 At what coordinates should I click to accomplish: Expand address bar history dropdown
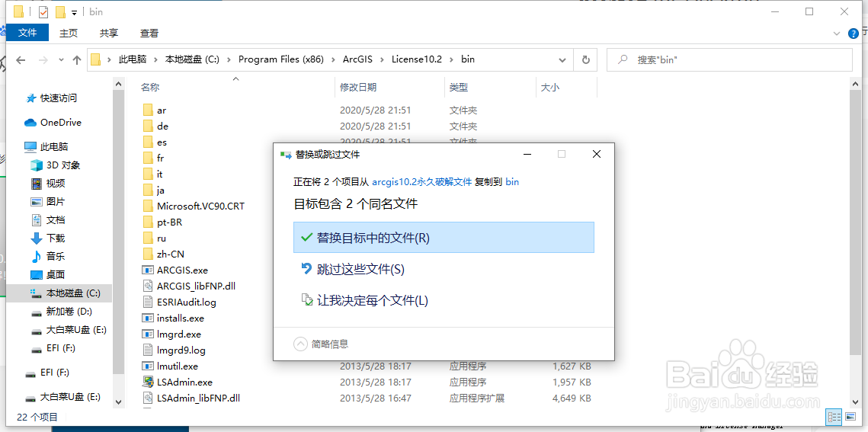click(x=562, y=59)
